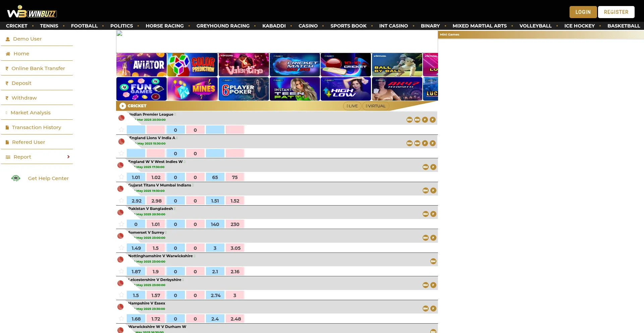The image size is (644, 333).
Task: Click the BM badge for Somerset V Surrey
Action: click(x=426, y=238)
